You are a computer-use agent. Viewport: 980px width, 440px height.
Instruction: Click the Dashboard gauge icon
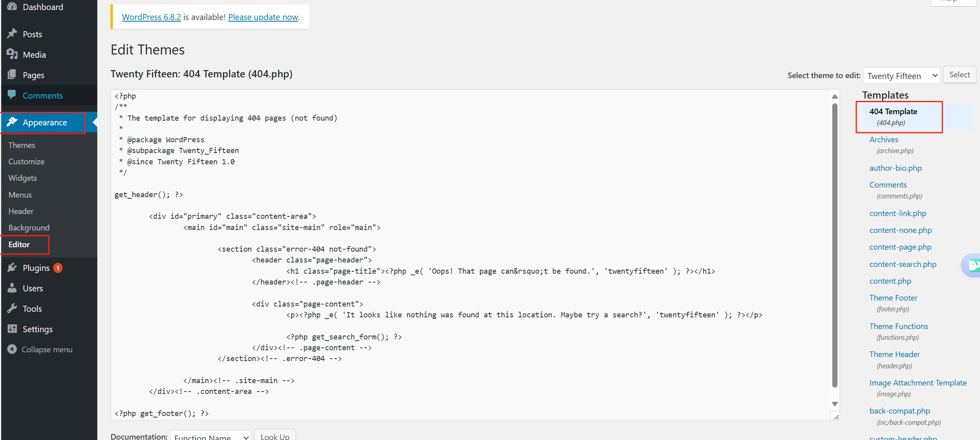pyautogui.click(x=12, y=7)
